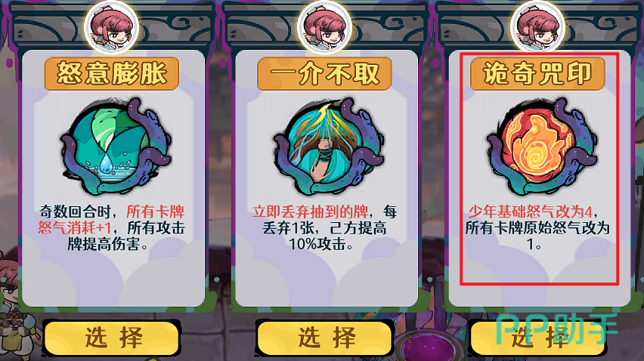Select the 怒意膨胀 card via 选择 button
This screenshot has height=361, width=644.
112,338
